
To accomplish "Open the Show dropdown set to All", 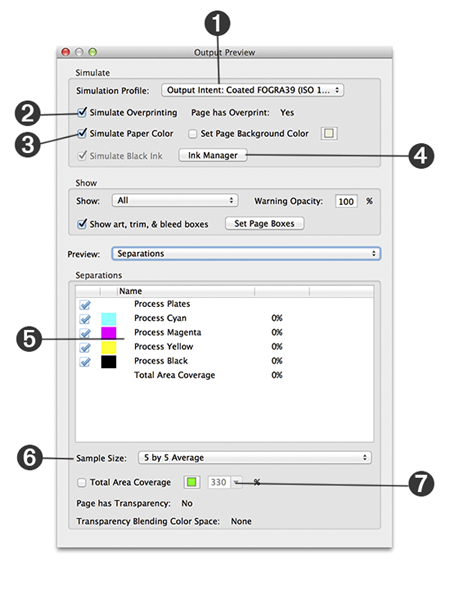I will pos(175,201).
